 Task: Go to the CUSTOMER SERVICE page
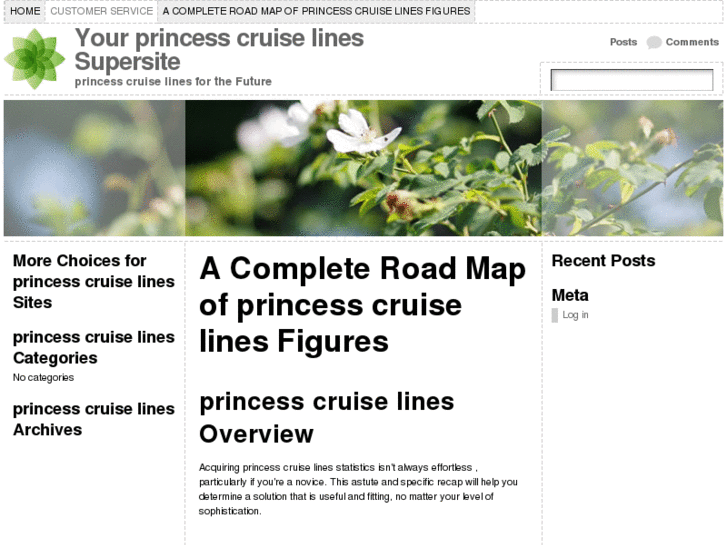tap(102, 11)
